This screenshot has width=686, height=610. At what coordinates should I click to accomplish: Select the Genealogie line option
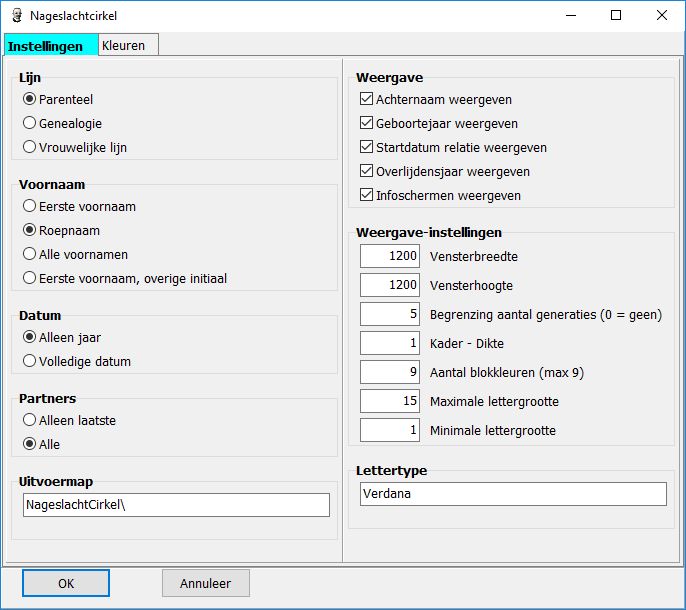30,123
